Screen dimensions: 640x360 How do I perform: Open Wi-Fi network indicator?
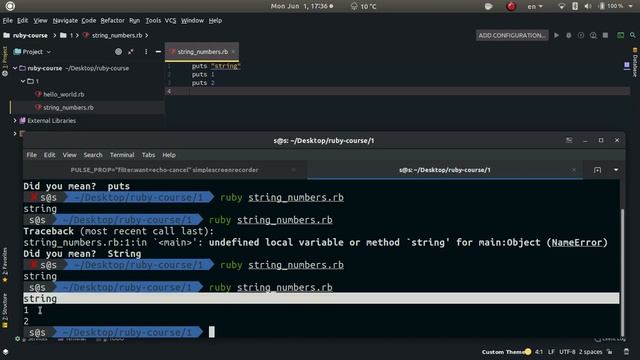coord(562,6)
